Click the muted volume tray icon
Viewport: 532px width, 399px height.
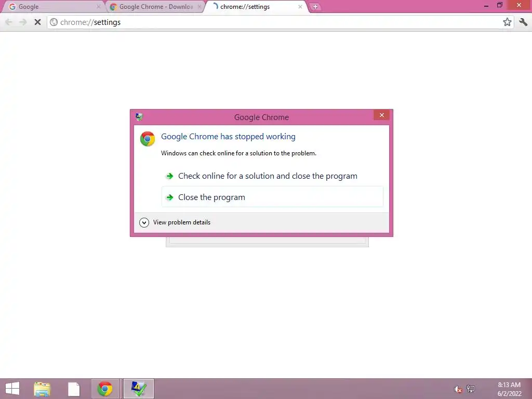click(458, 389)
